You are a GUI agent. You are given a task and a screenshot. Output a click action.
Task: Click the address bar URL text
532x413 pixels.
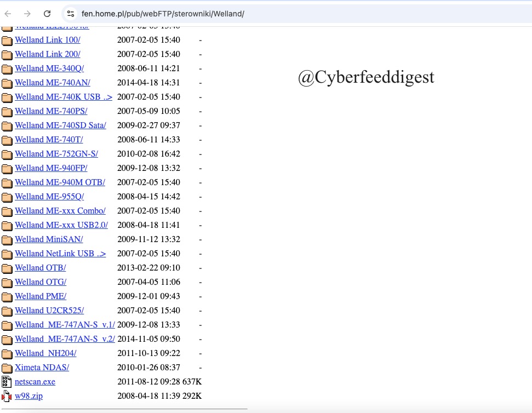(163, 14)
